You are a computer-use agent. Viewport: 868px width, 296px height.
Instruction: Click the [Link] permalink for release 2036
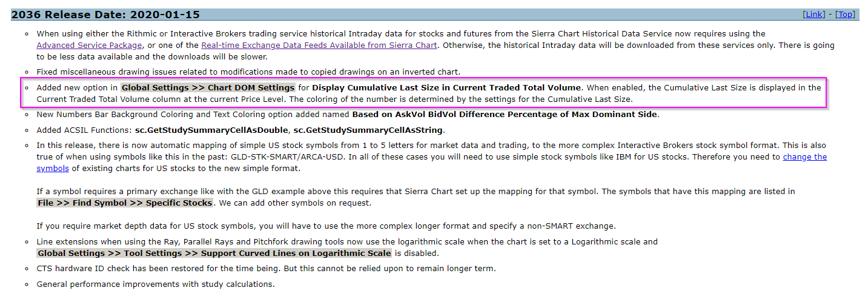(813, 15)
